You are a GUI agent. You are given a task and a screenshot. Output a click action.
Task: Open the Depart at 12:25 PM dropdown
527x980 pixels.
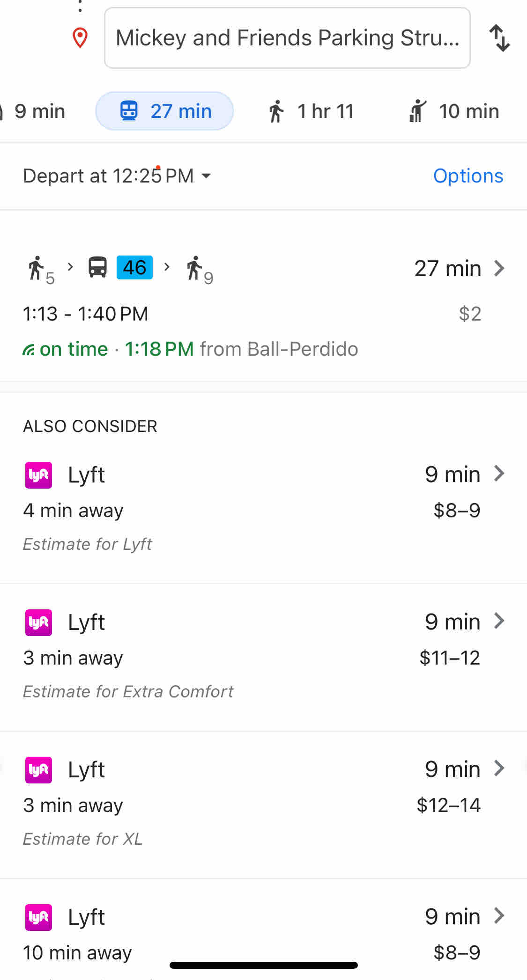tap(117, 176)
